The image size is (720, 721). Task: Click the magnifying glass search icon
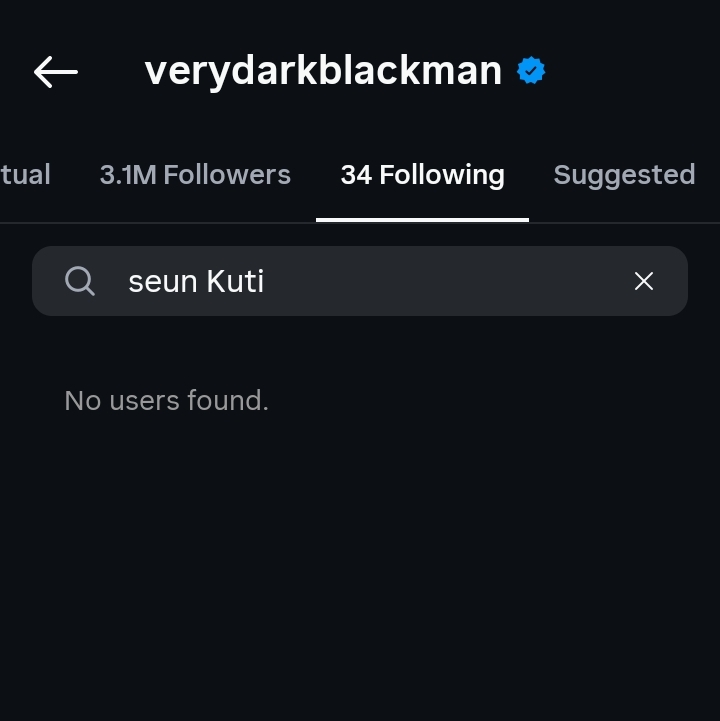pyautogui.click(x=80, y=281)
